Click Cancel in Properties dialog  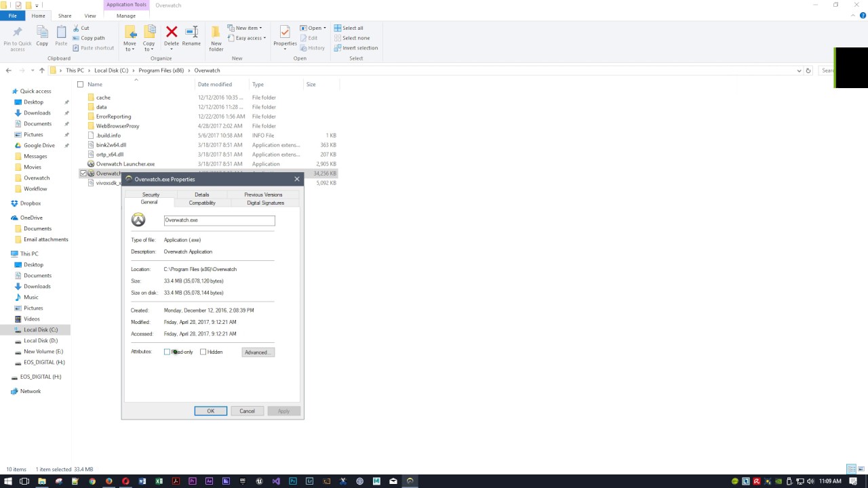point(247,411)
